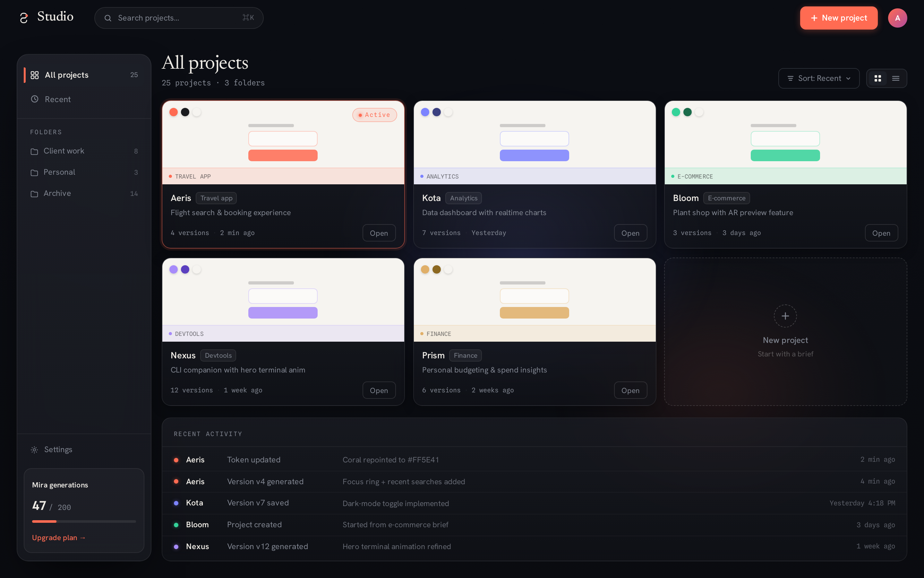924x578 pixels.
Task: Click the Devtools tag on Nexus
Action: coord(218,355)
